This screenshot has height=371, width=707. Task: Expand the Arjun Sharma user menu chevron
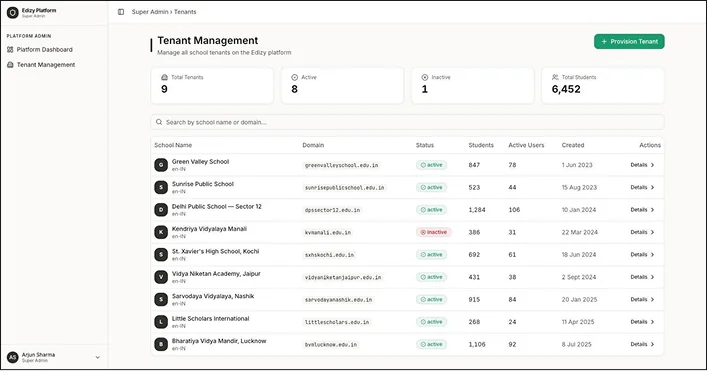click(x=98, y=357)
